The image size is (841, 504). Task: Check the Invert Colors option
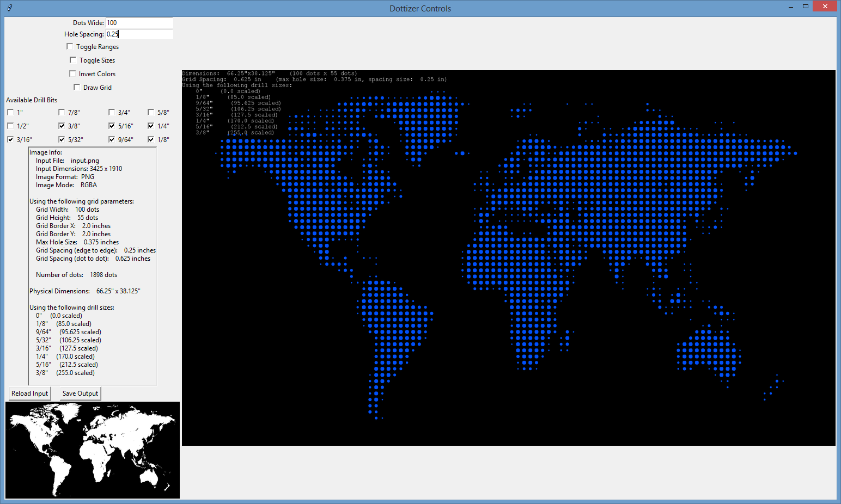72,74
